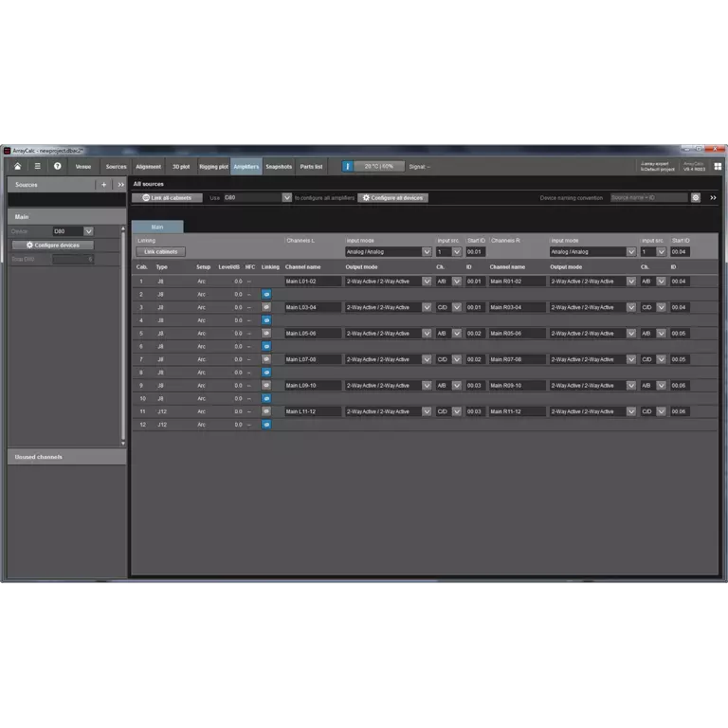
Task: Toggle linking icon for cabinet row 8
Action: point(266,373)
